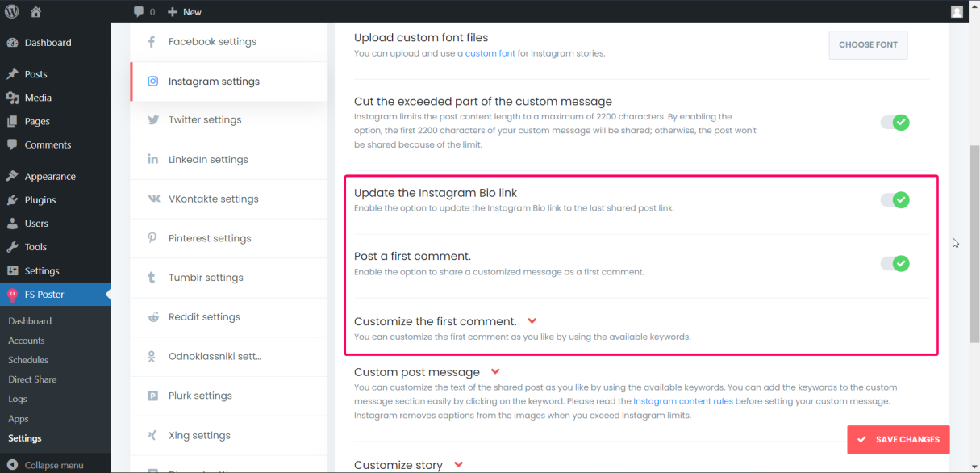Click the Odnoklassniki logo icon

point(152,356)
